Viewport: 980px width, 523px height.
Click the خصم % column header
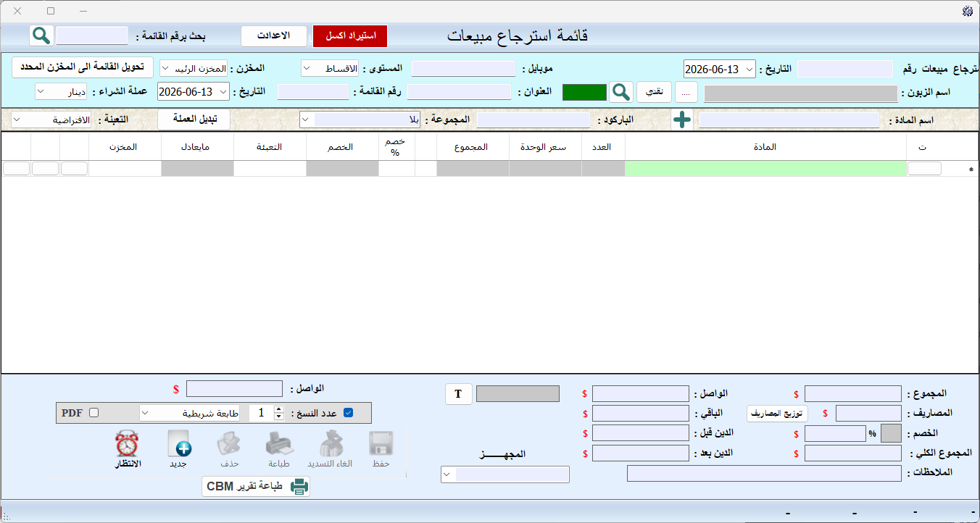(x=396, y=146)
